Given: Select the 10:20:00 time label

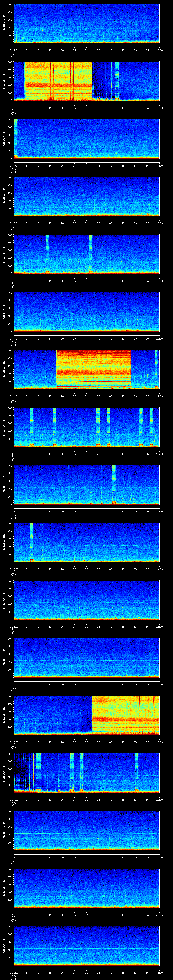Looking at the screenshot, I should 13,396.
